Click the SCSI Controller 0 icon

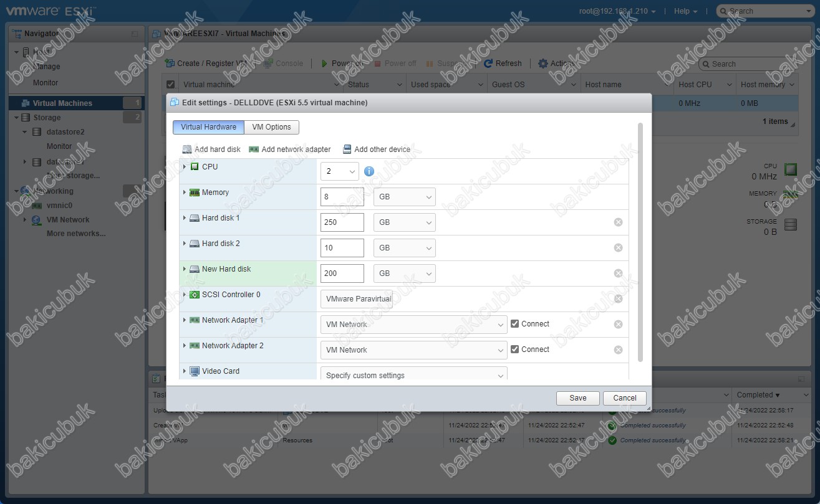pos(195,295)
